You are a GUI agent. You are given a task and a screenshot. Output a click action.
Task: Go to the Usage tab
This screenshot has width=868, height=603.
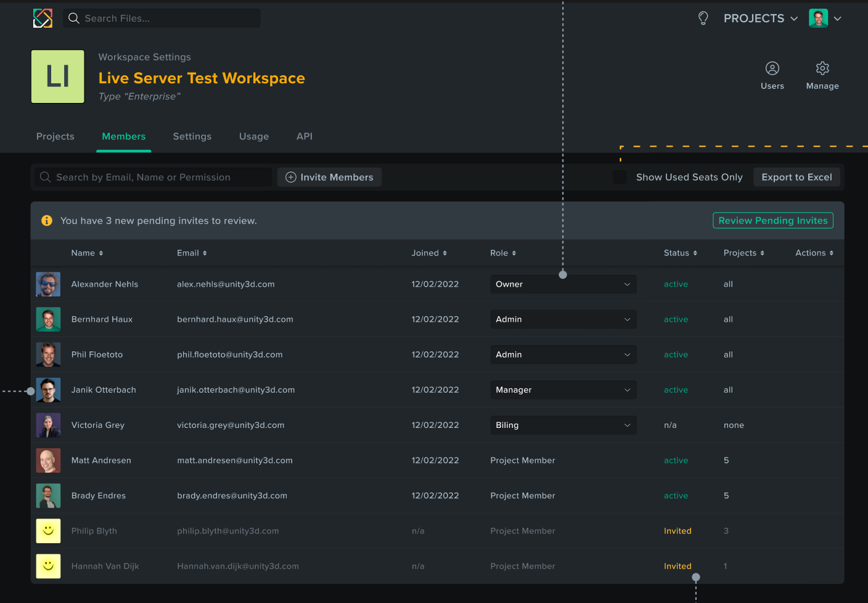[x=254, y=136]
